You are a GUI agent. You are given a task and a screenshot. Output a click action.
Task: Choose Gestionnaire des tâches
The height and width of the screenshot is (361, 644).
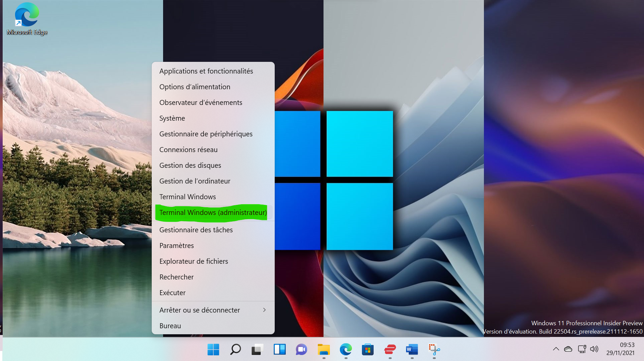(196, 230)
